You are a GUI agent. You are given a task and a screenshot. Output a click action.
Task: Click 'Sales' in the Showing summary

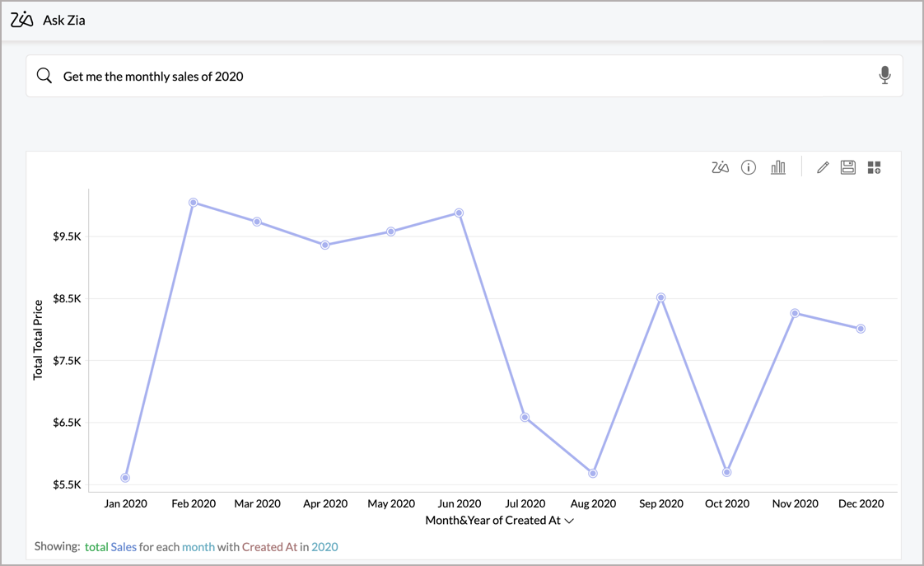pyautogui.click(x=124, y=547)
